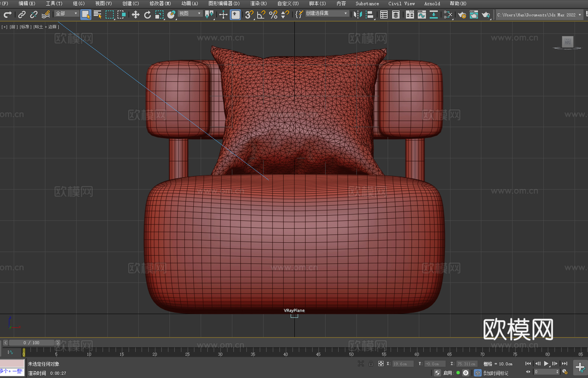
Task: Select the Scale tool
Action: pyautogui.click(x=159, y=14)
